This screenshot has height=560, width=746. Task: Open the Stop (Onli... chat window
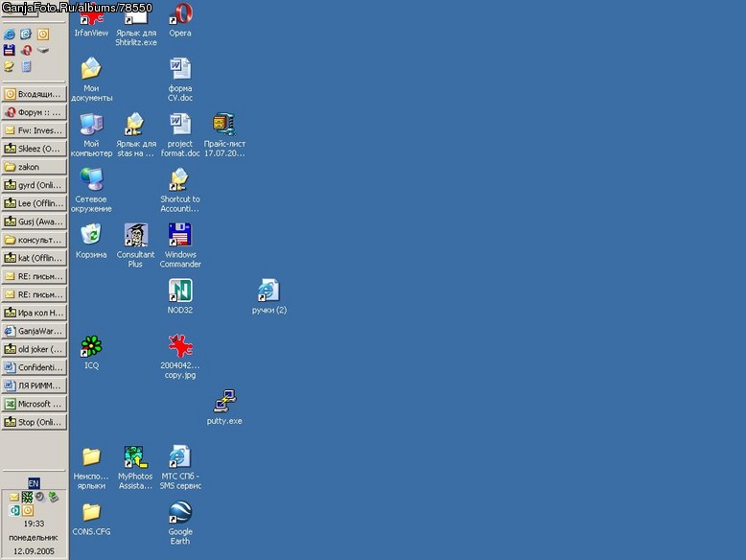coord(35,423)
